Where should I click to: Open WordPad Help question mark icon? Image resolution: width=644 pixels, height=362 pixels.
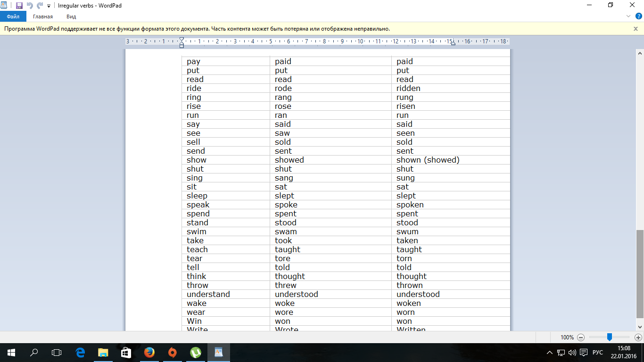tap(639, 16)
